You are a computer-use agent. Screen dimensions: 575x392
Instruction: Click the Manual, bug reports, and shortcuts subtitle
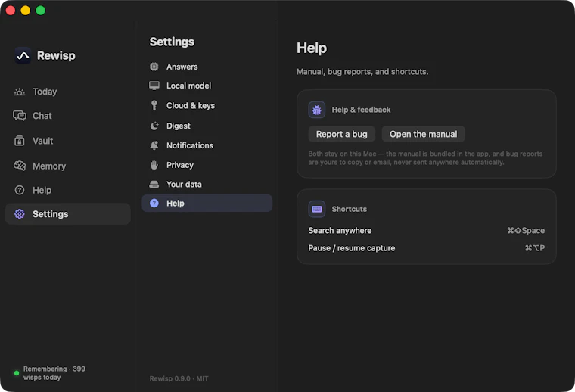(x=362, y=71)
